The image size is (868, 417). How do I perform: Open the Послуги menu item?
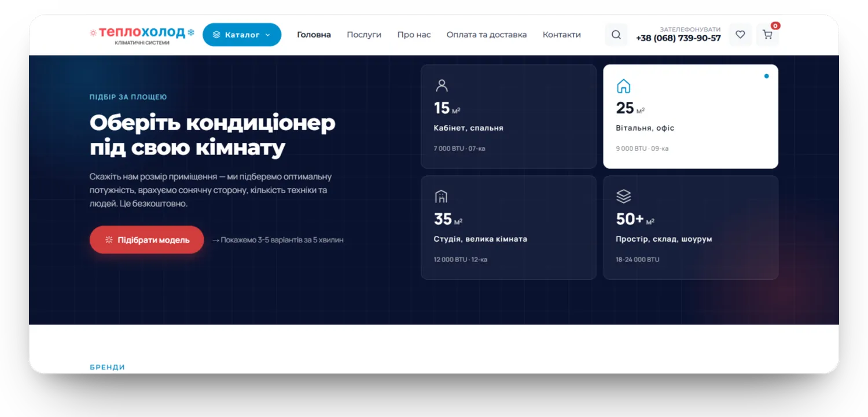[x=364, y=35]
